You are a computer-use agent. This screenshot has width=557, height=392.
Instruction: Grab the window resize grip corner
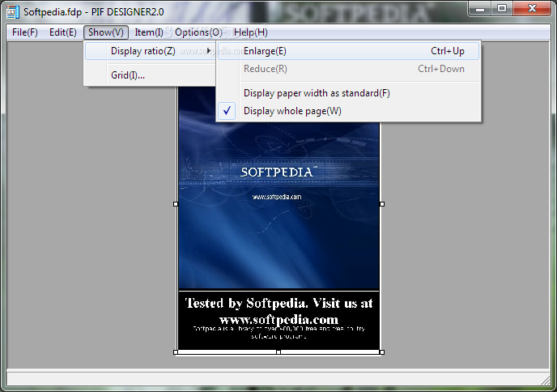[546, 381]
